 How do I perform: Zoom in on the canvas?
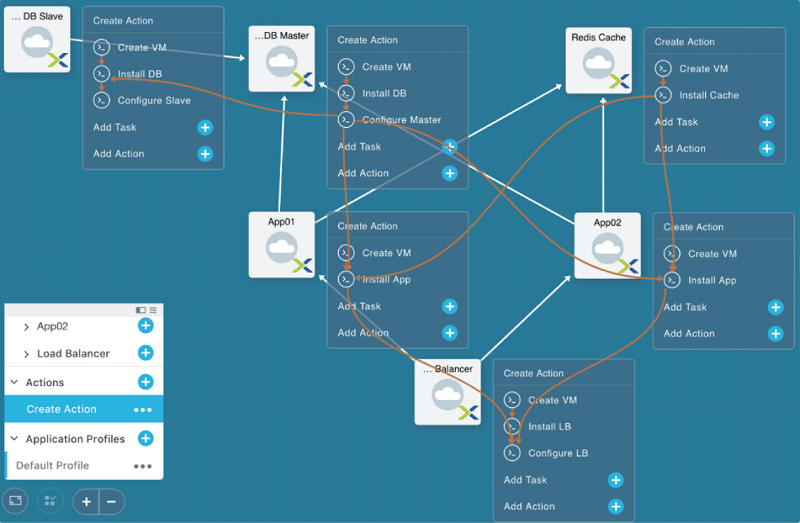click(86, 502)
